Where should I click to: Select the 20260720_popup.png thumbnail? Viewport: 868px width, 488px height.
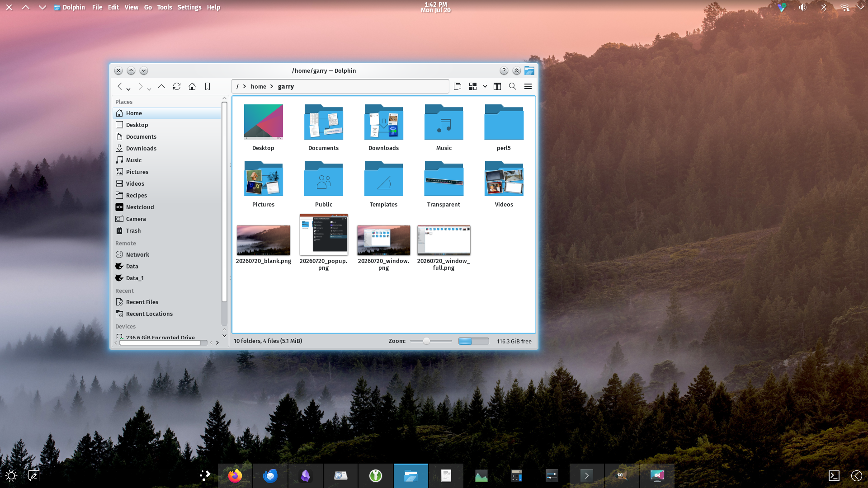click(324, 235)
